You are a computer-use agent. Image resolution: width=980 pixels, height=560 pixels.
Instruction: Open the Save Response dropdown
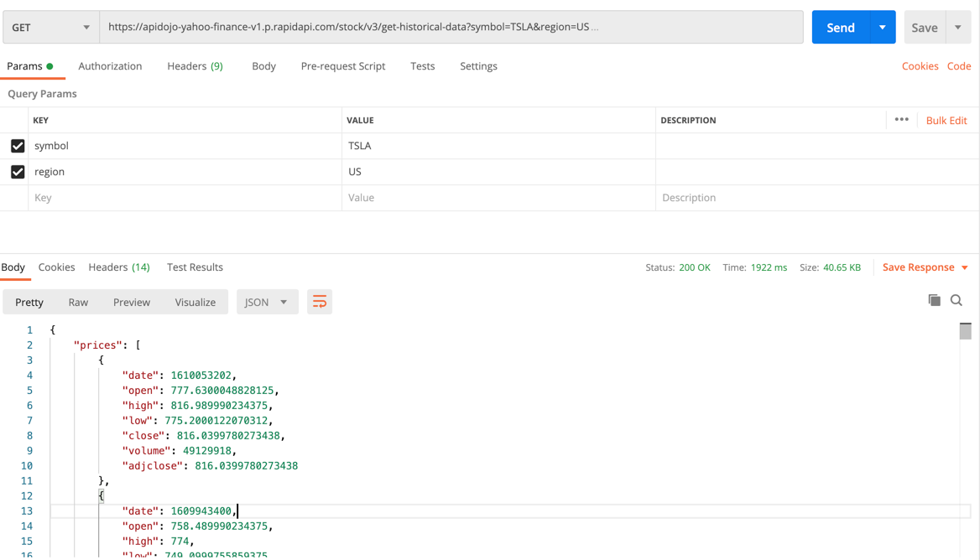point(925,267)
